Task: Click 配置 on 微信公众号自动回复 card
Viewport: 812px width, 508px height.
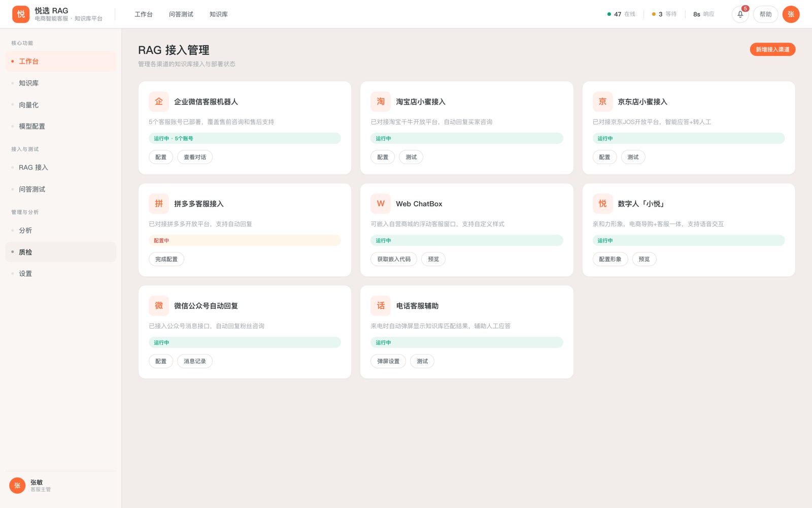Action: [161, 362]
